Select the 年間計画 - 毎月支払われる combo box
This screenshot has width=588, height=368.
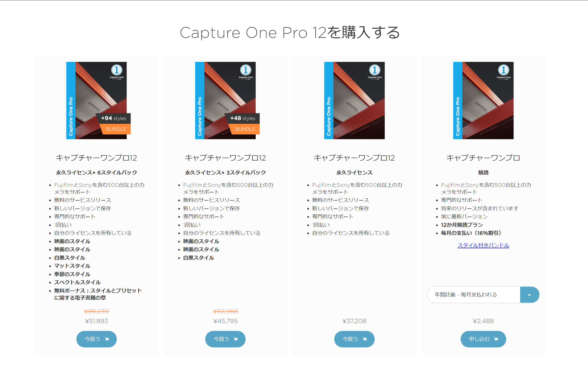tap(483, 295)
